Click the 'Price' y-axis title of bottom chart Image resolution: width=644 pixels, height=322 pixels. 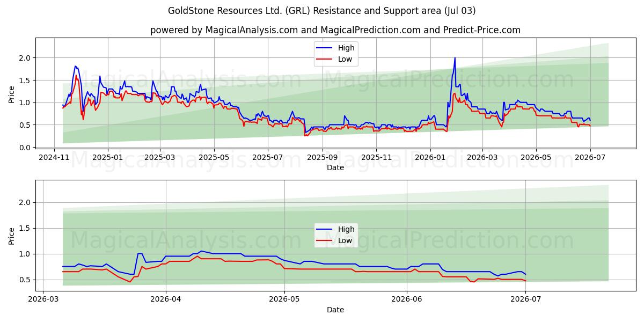[x=12, y=235]
